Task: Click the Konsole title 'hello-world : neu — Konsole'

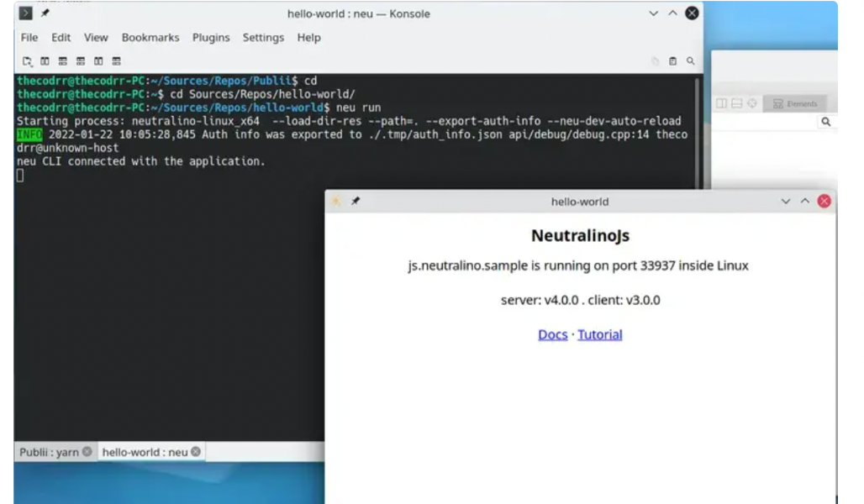Action: coord(358,13)
